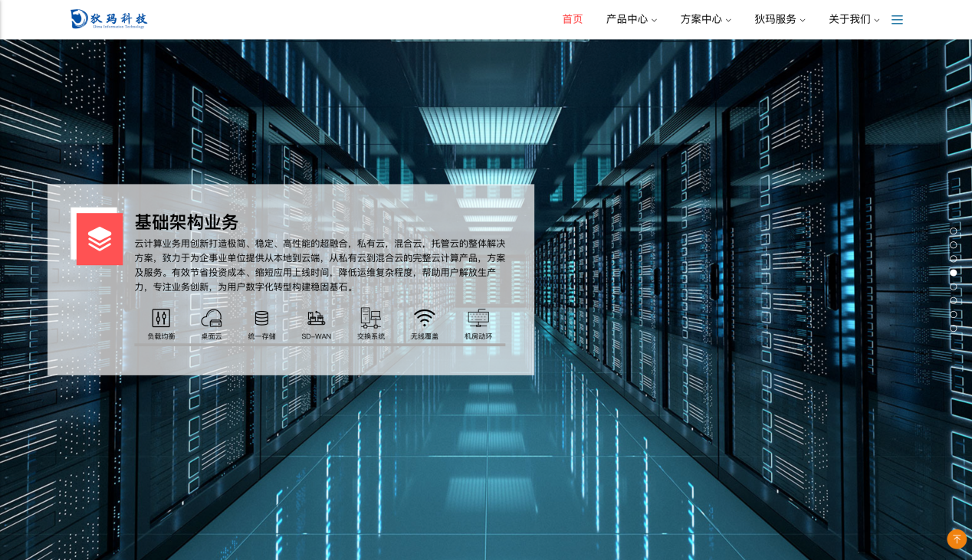Screen dimensions: 972x560
Task: Select the highlighted active carousel dot
Action: coord(954,273)
